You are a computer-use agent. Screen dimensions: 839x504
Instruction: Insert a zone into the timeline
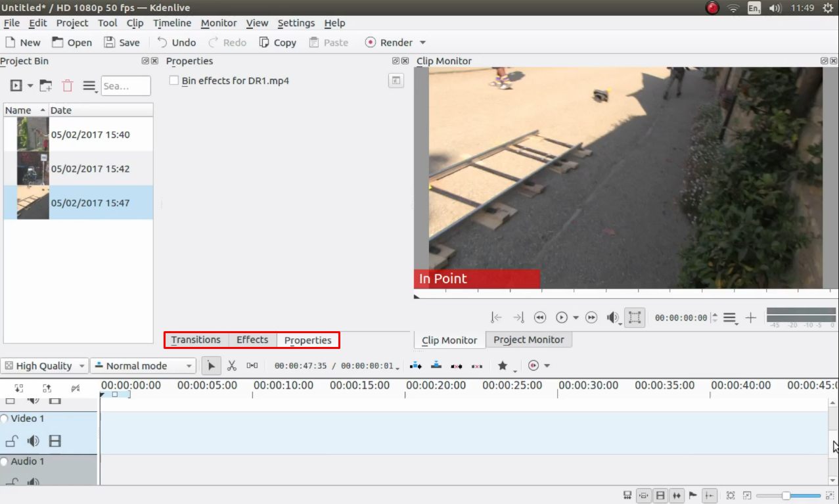[416, 365]
